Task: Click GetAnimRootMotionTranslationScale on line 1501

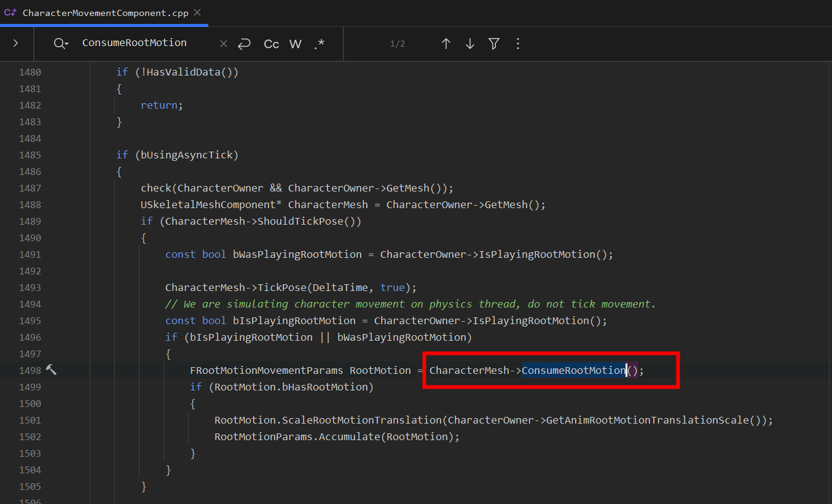Action: point(648,420)
